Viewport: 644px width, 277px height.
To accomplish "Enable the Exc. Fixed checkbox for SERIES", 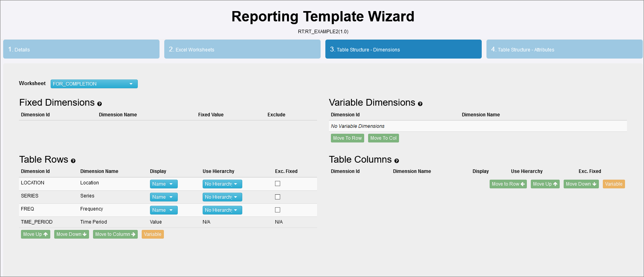I will click(x=277, y=197).
